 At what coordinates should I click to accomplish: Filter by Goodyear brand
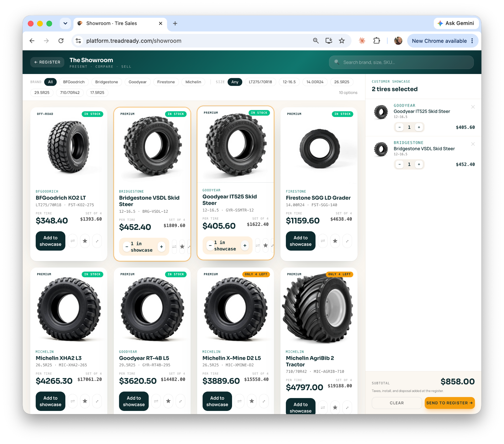(138, 82)
